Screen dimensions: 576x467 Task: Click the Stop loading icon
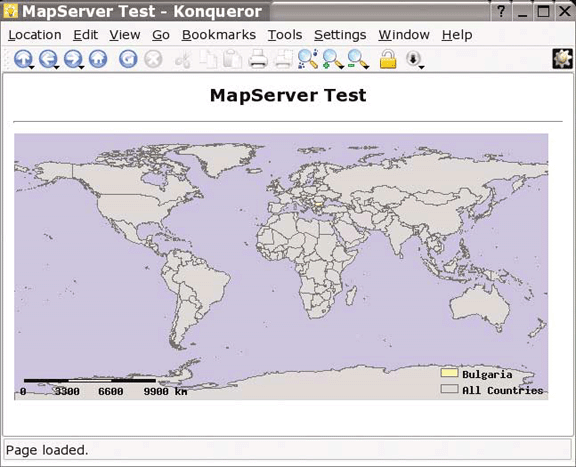[x=153, y=59]
